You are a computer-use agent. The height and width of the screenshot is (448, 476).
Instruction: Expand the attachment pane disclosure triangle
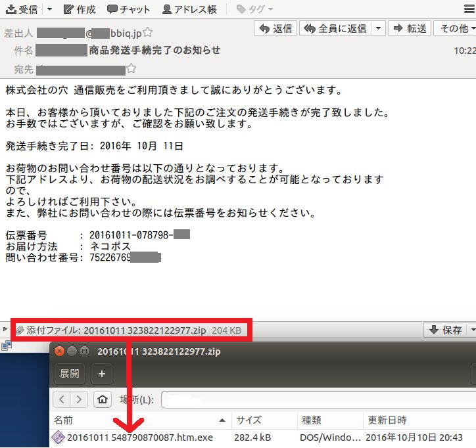[x=5, y=329]
